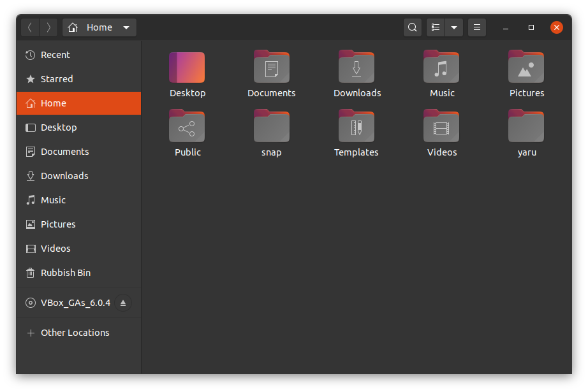
Task: Select the yaru folder icon
Action: coord(526,126)
